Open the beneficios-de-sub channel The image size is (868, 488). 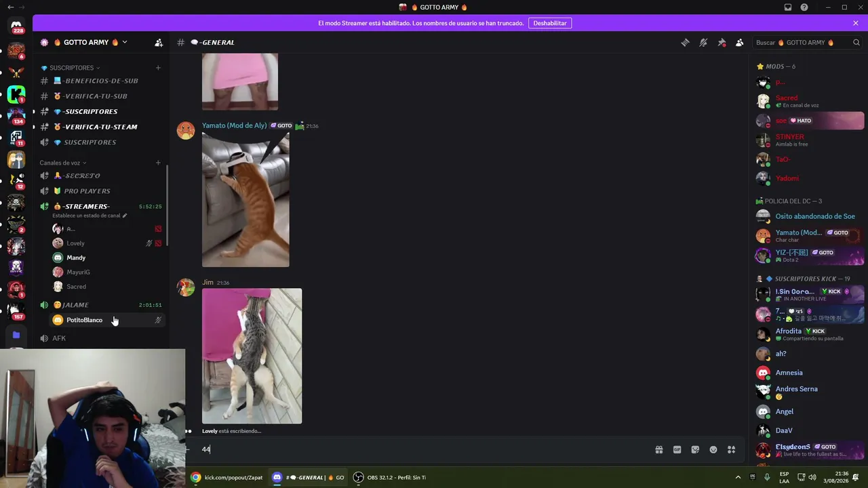(x=100, y=81)
